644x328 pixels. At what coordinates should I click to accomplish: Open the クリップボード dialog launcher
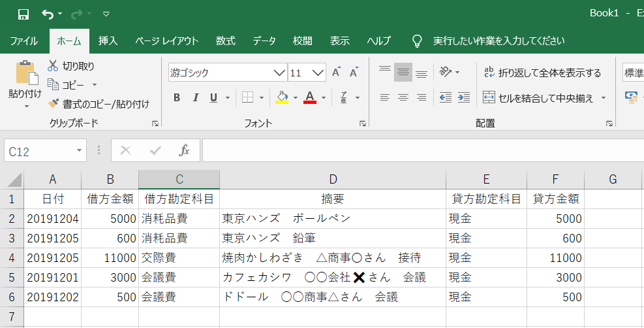[155, 123]
